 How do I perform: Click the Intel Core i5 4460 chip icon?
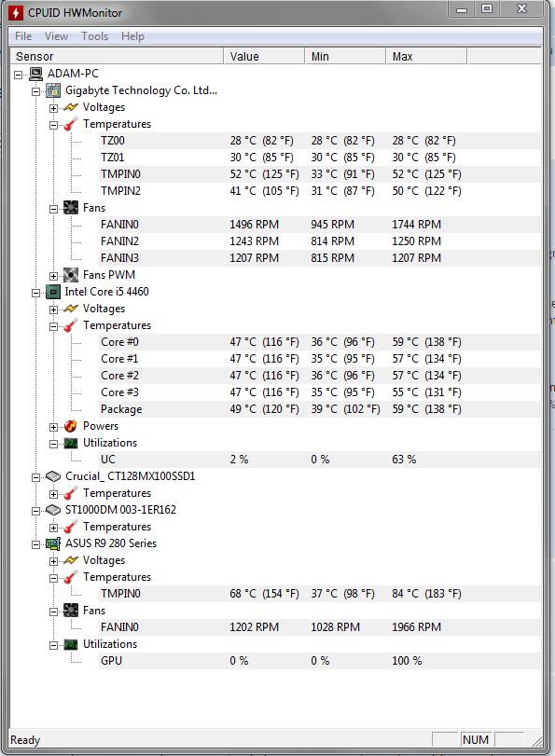pos(53,292)
